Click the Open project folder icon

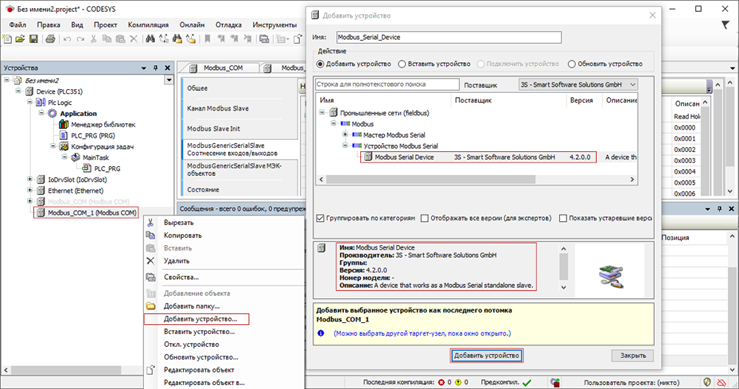pos(20,39)
